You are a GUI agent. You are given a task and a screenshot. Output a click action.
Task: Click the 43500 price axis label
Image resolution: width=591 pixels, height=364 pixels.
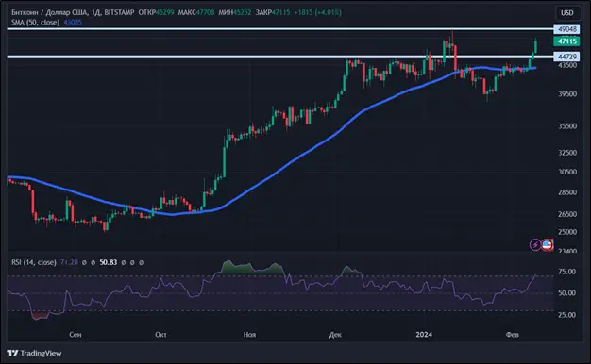pos(567,65)
